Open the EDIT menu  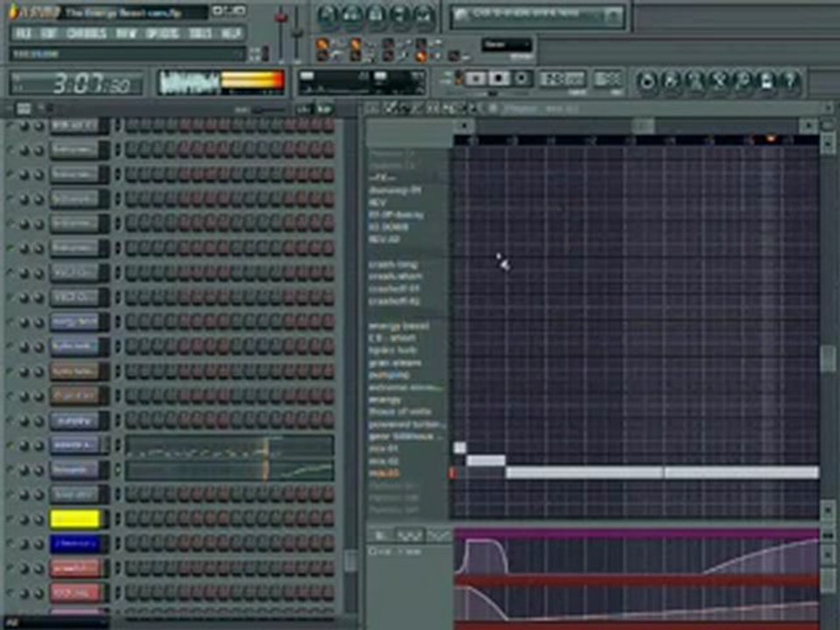pyautogui.click(x=49, y=34)
